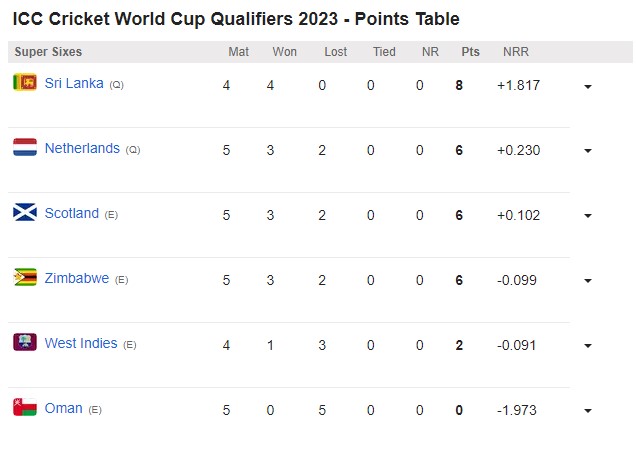Click the Scotland flag icon
The image size is (636, 450).
(25, 213)
